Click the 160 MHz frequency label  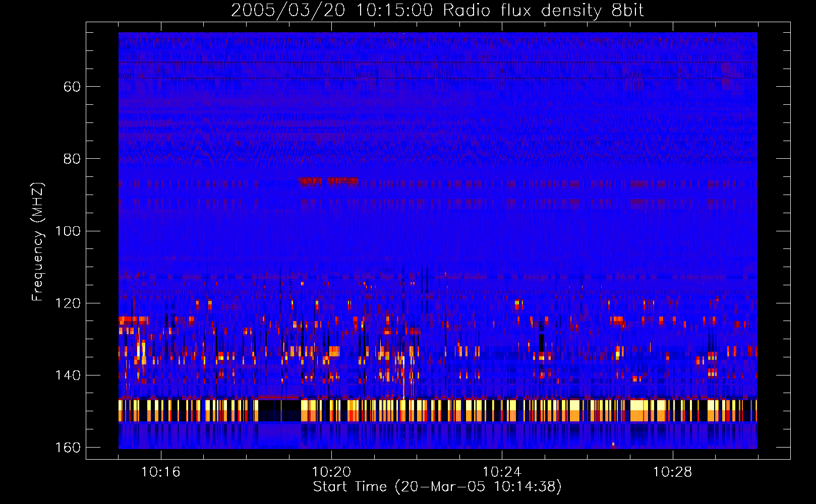68,448
